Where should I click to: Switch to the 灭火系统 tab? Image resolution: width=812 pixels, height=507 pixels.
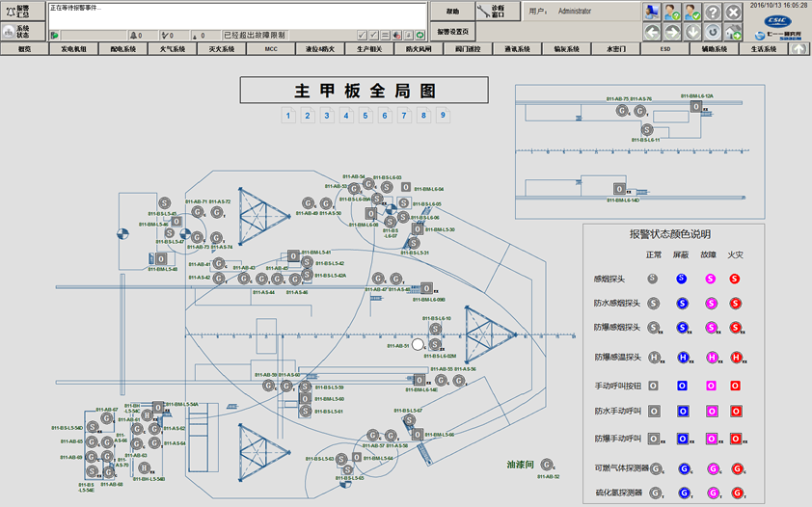(x=222, y=48)
